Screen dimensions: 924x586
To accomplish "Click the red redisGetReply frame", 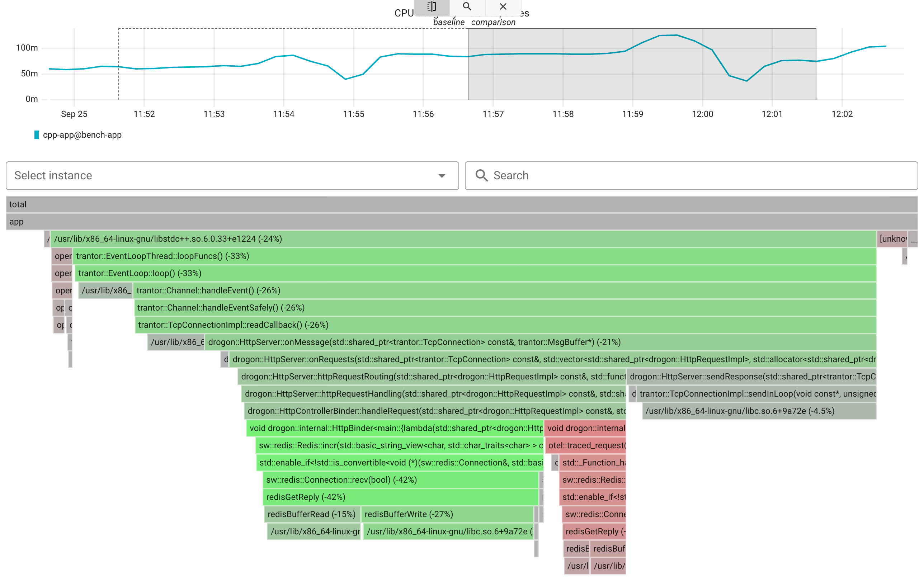I will (594, 531).
